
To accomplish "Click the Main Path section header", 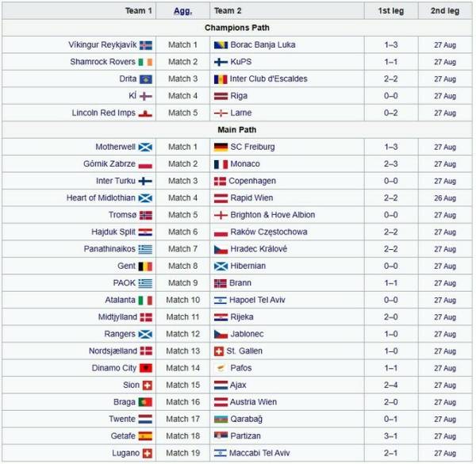I will [x=236, y=129].
